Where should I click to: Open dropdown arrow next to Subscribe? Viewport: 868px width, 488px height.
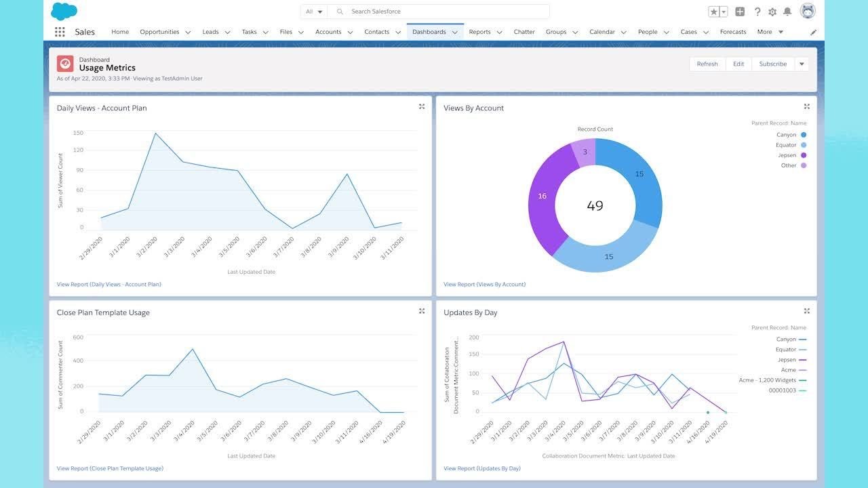tap(802, 64)
